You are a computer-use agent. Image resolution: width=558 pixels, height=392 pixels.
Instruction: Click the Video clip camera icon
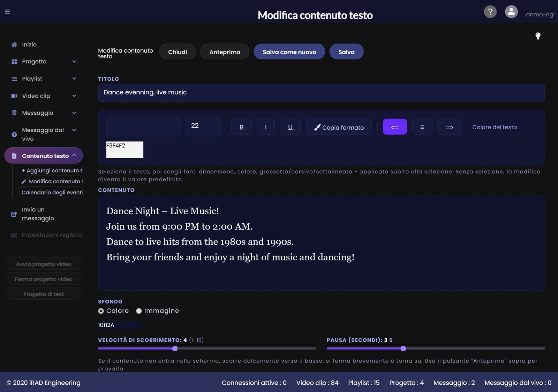14,96
